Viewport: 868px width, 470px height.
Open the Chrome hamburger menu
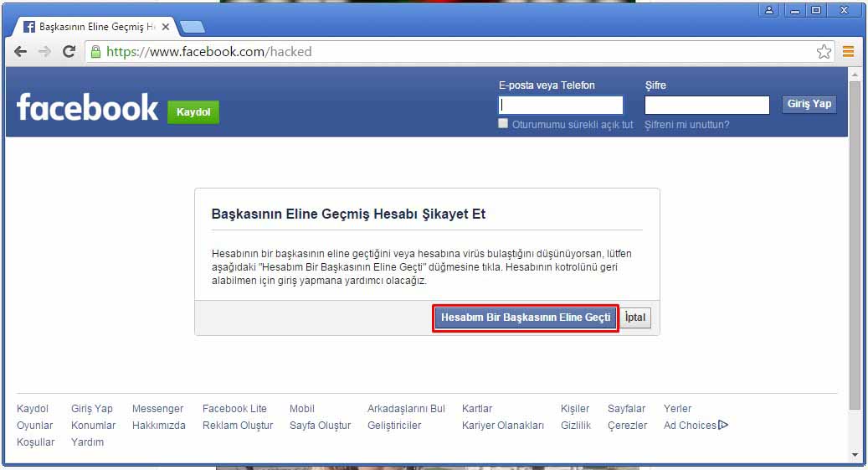tap(848, 51)
